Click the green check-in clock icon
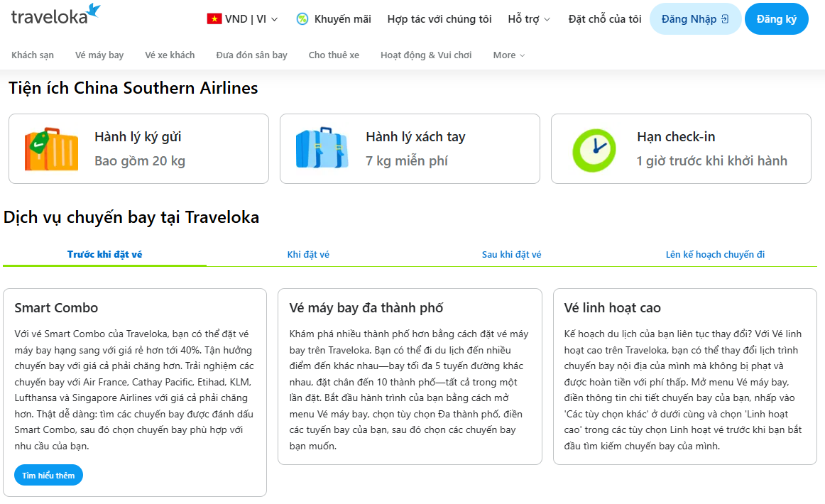The width and height of the screenshot is (825, 504). tap(594, 150)
